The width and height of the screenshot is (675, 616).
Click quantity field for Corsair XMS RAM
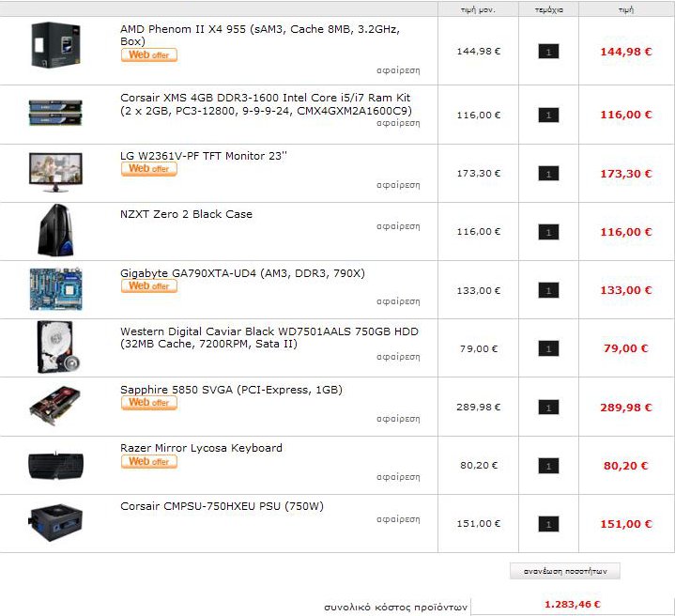pyautogui.click(x=548, y=115)
